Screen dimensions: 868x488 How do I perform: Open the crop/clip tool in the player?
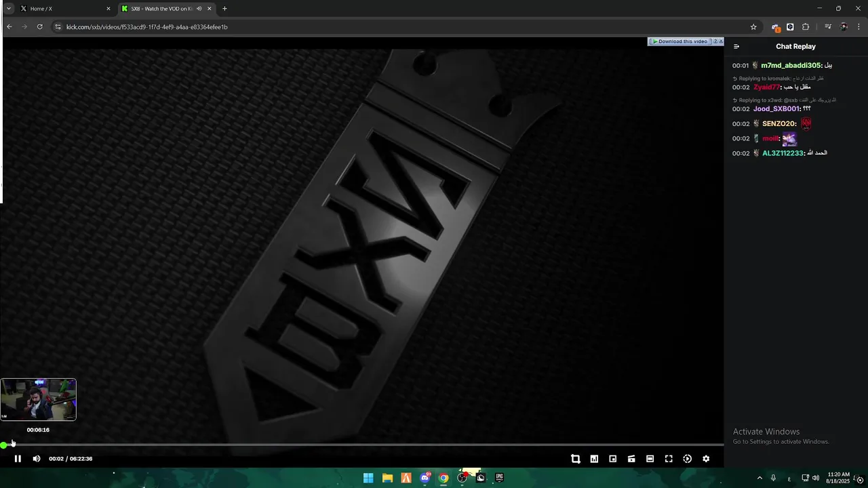[576, 459]
